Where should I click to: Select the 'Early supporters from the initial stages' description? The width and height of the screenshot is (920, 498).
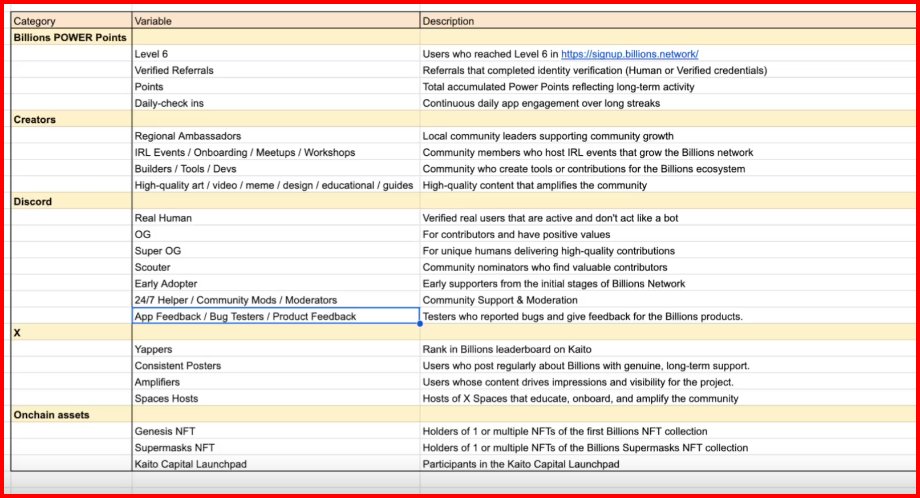(x=668, y=283)
